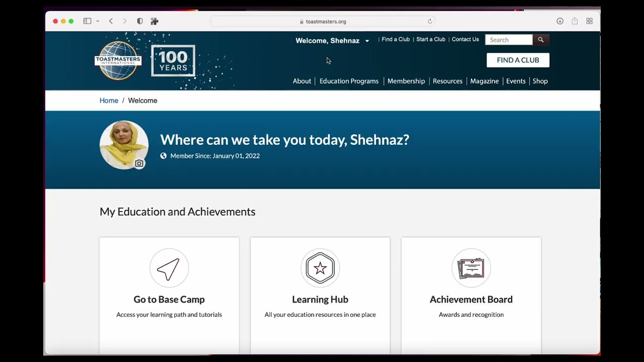Image resolution: width=644 pixels, height=362 pixels.
Task: Click the 'Member Since: January 01, 2022' text
Action: [215, 156]
